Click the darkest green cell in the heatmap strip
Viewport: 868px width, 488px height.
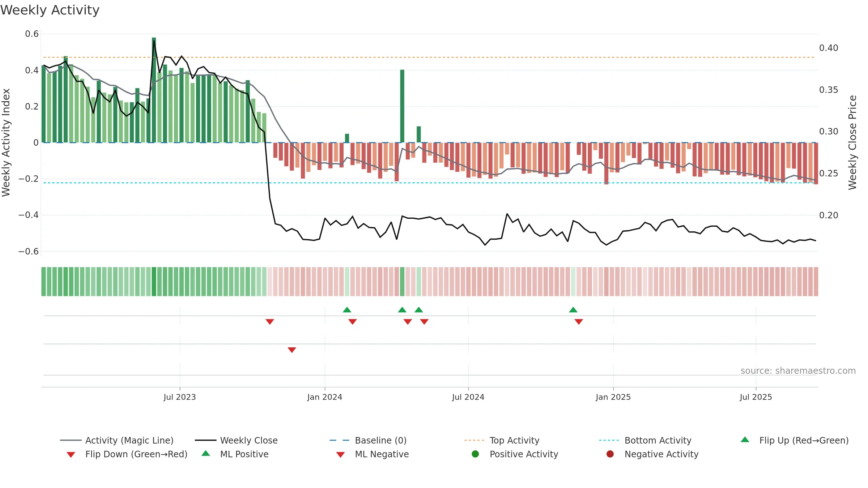tap(154, 282)
